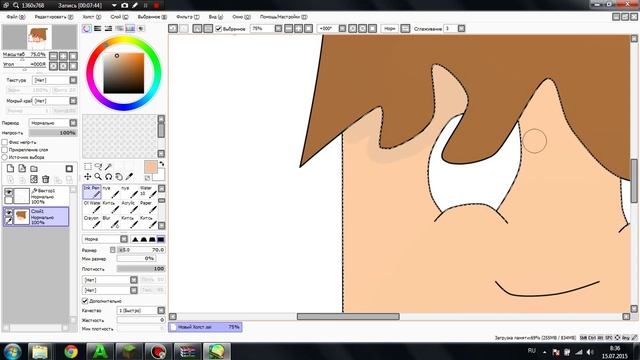Pick the Blur brush tool
The width and height of the screenshot is (640, 360).
click(111, 222)
